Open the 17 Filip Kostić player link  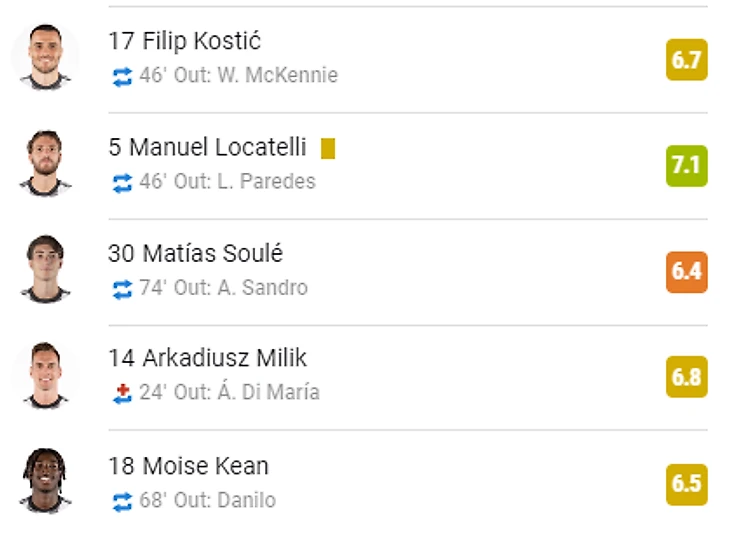click(185, 42)
